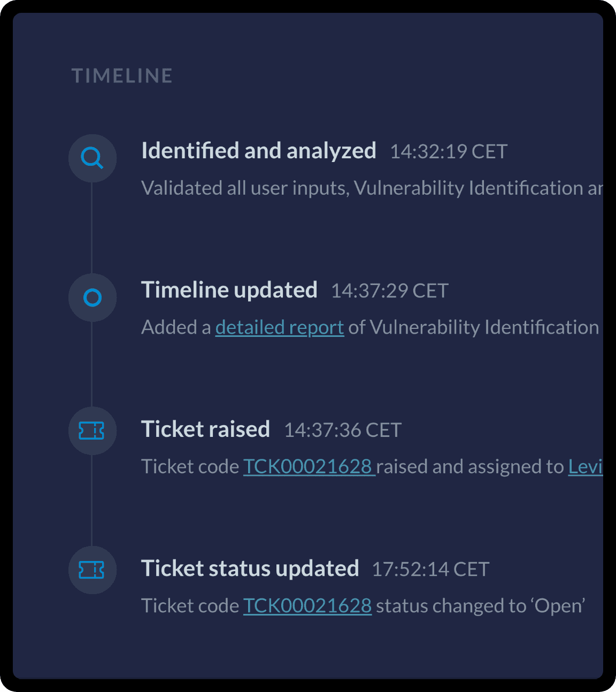Select the Ticket status updated title
This screenshot has height=692, width=616.
pos(250,568)
